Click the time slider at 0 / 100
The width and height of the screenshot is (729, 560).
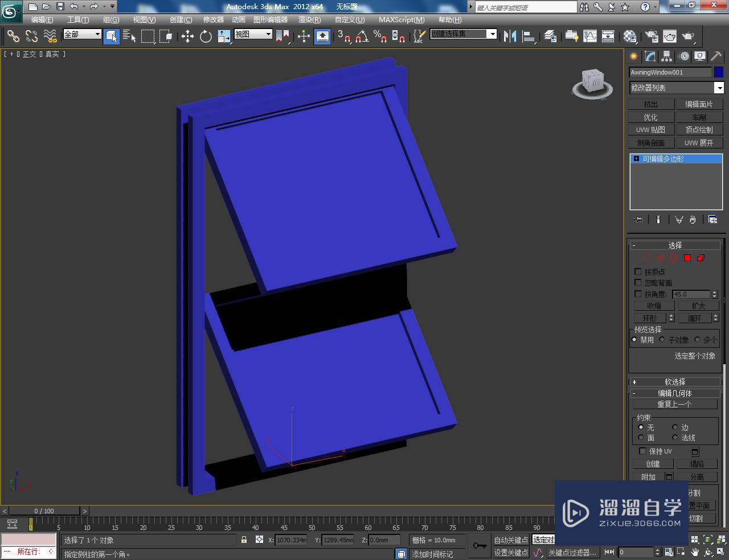[x=44, y=511]
